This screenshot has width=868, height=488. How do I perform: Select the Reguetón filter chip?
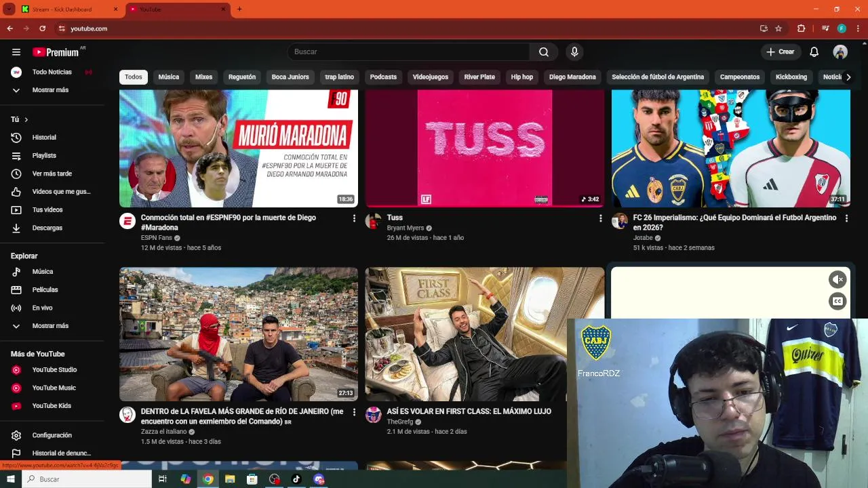242,77
